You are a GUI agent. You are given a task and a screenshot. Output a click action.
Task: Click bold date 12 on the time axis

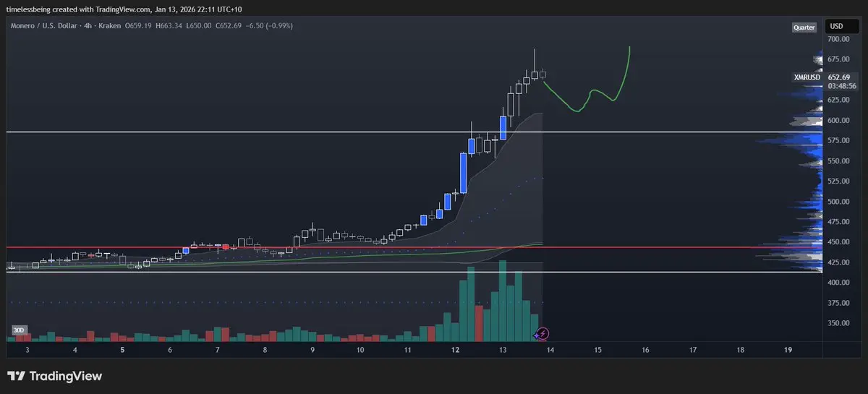pos(455,349)
